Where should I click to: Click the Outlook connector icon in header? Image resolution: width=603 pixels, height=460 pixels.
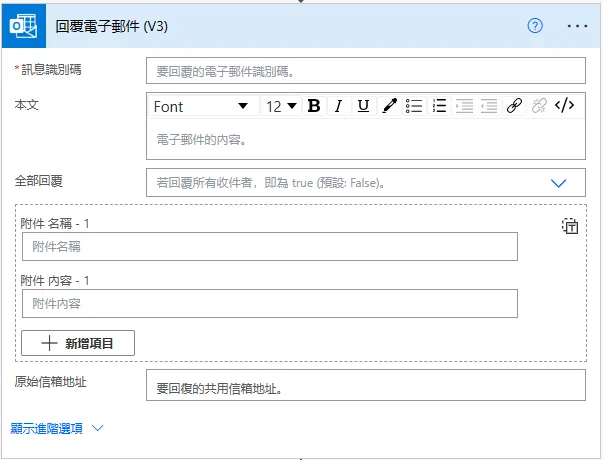[x=24, y=26]
